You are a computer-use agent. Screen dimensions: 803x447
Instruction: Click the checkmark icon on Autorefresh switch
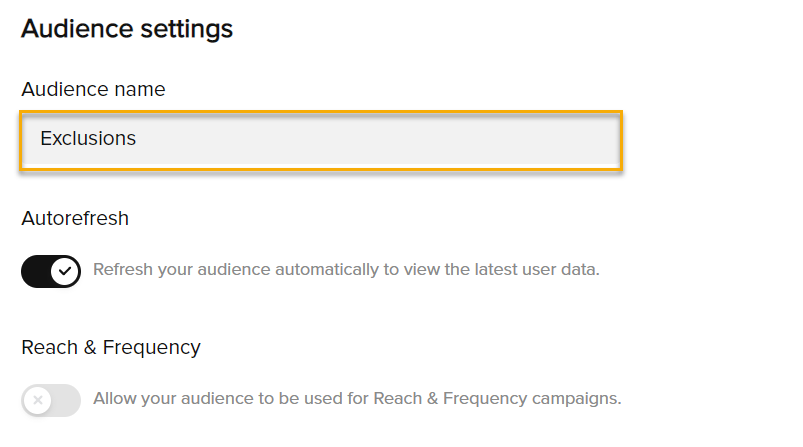click(x=66, y=270)
